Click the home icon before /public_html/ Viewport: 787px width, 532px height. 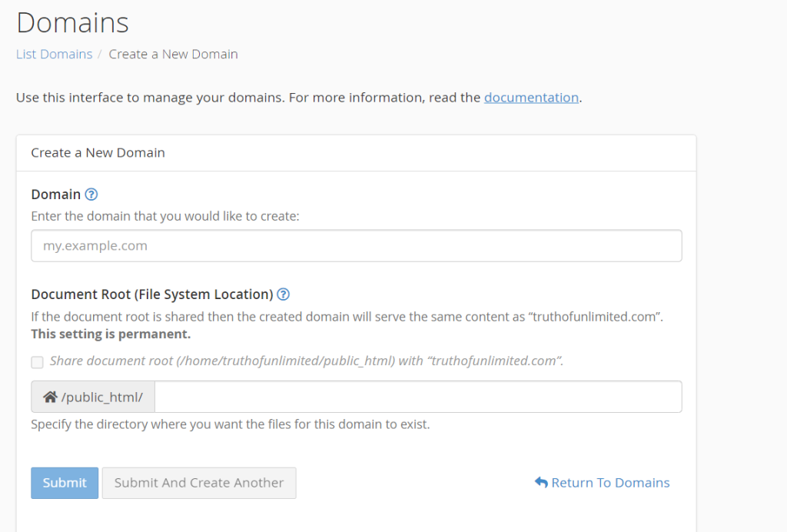50,397
